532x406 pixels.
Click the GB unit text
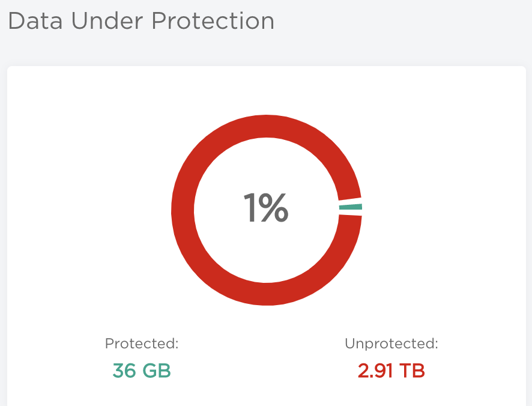[156, 371]
